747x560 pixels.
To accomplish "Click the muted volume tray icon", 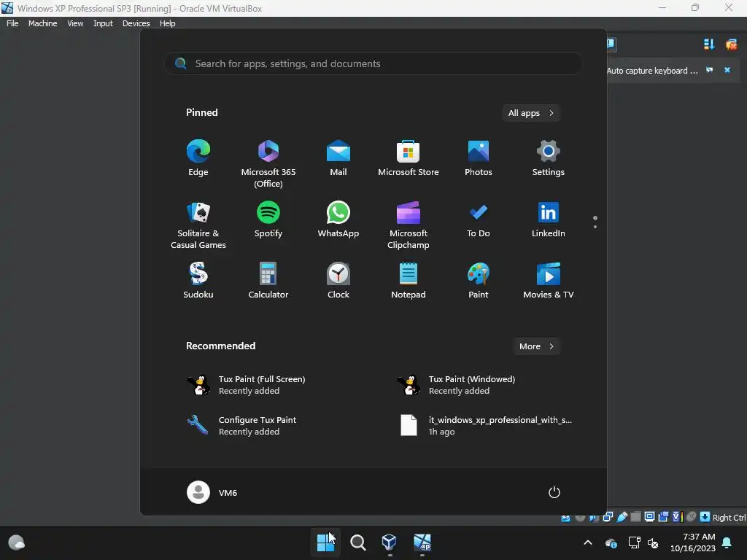I will [653, 542].
